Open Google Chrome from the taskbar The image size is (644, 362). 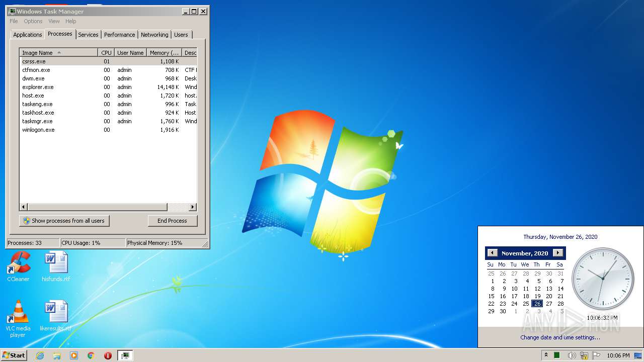[91, 355]
